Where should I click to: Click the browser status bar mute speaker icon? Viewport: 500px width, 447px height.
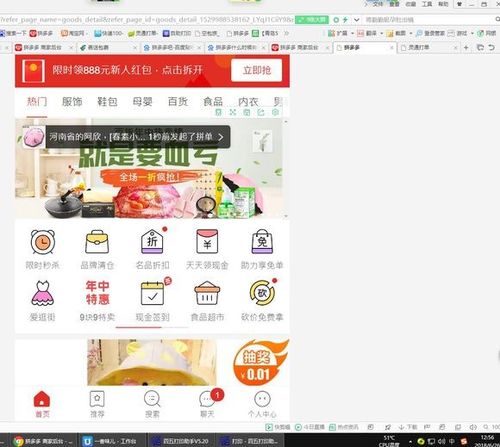click(x=473, y=427)
